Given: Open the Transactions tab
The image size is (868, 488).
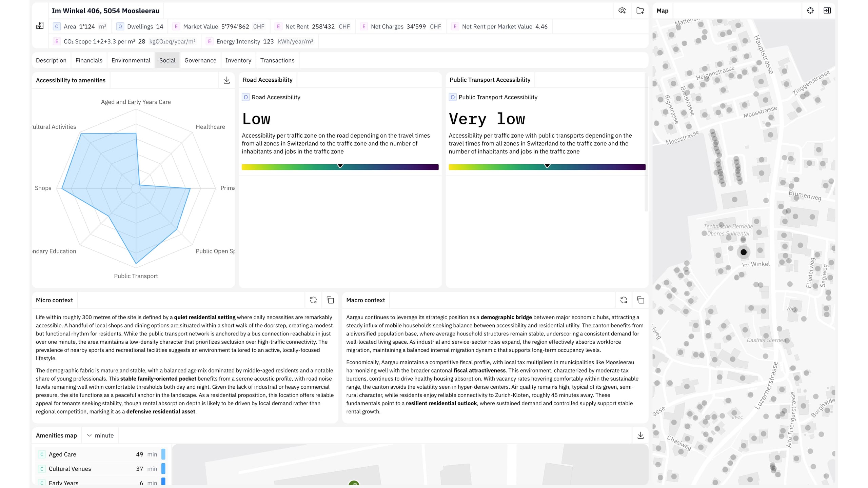Looking at the screenshot, I should [277, 60].
